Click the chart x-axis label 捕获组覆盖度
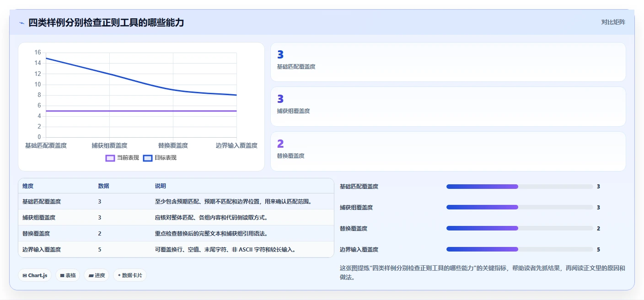The width and height of the screenshot is (644, 300). pyautogui.click(x=109, y=145)
